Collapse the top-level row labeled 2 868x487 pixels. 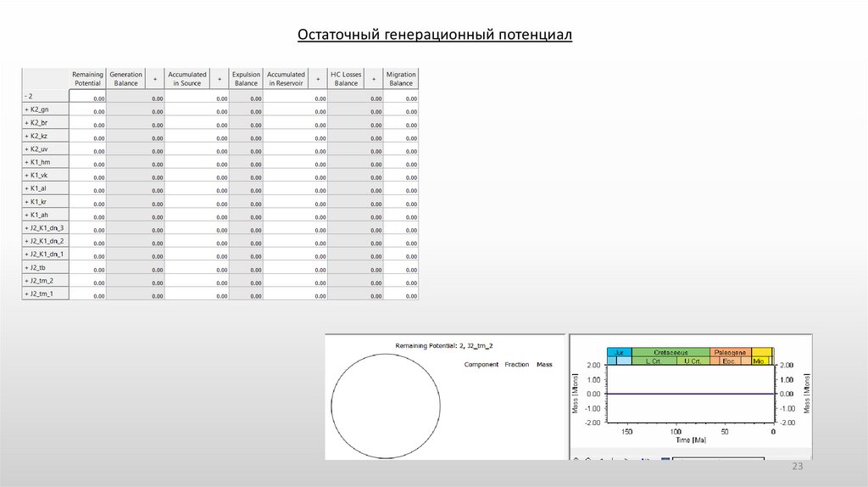click(26, 97)
